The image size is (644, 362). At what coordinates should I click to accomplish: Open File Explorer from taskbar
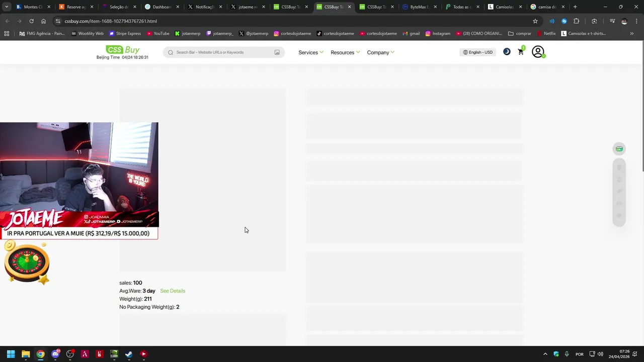[x=26, y=354]
